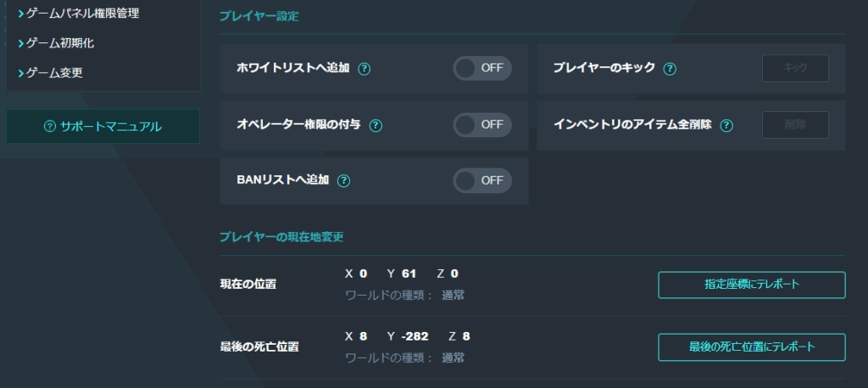Screen dimensions: 868x388
Task: Click the 削除 button for inventory
Action: (x=795, y=125)
